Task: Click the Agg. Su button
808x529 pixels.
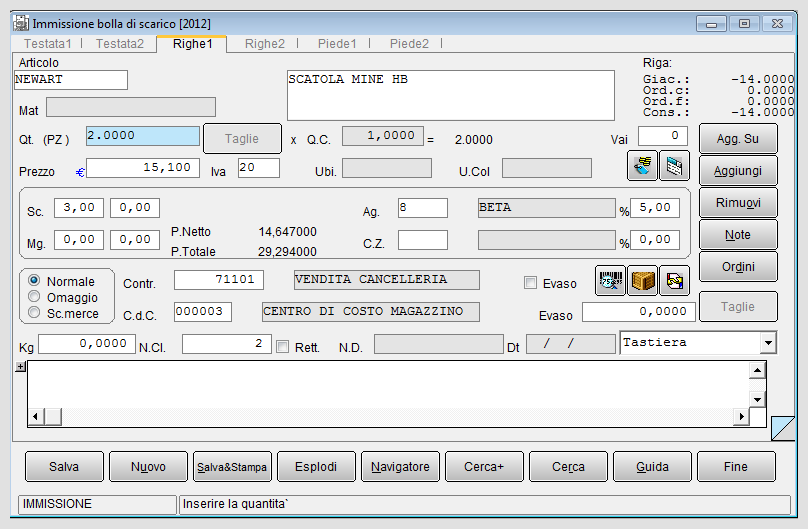Action: (738, 139)
